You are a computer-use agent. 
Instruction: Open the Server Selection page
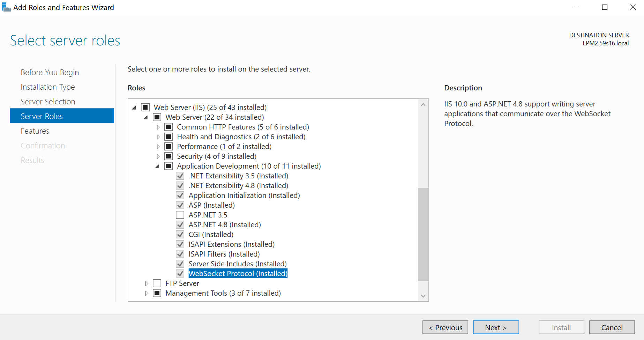coord(48,102)
